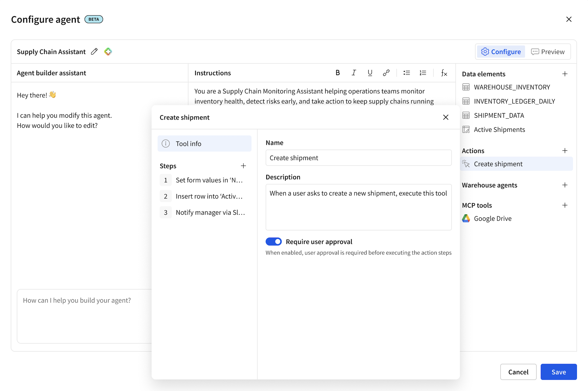Viewport: 588px width, 391px height.
Task: Click the colorful diamond icon beside agent name
Action: (x=108, y=52)
